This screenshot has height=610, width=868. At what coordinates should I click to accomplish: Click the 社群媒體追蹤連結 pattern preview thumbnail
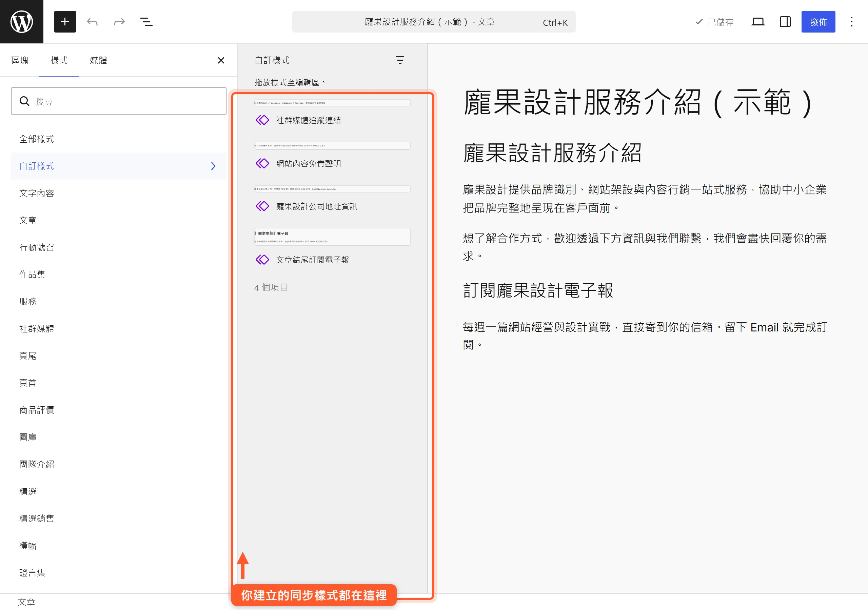[332, 103]
